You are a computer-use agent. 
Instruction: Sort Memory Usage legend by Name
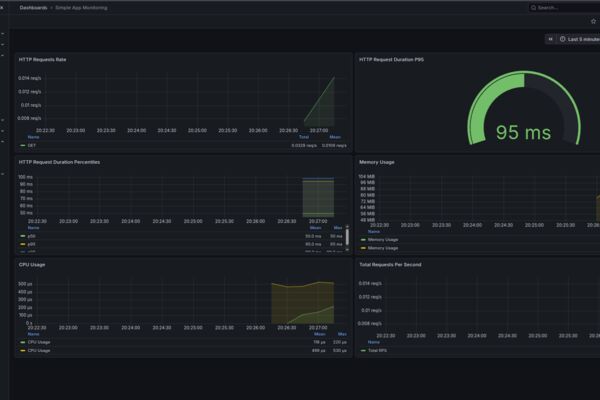373,232
